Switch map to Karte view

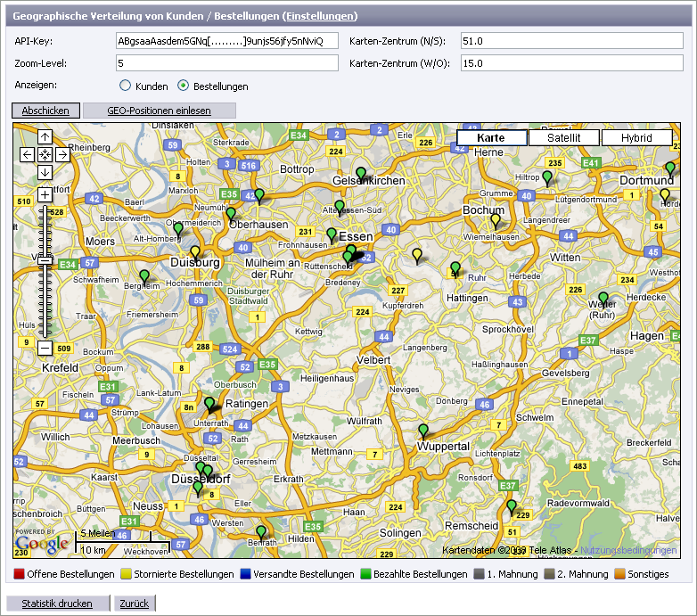click(492, 138)
